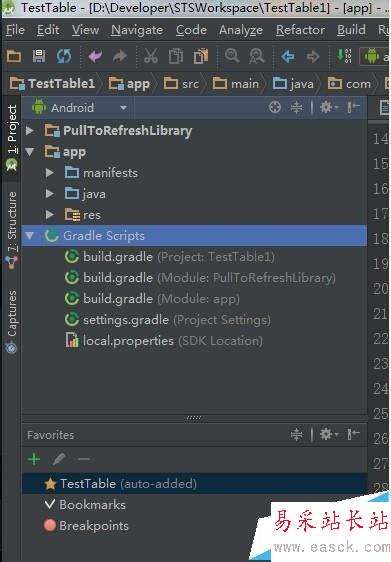Click the Cut scissors icon

151,56
